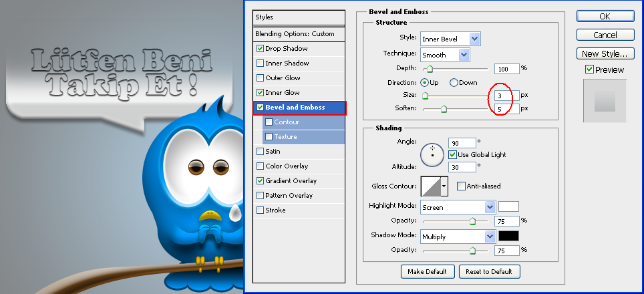Toggle the Inner Glow checkbox
Image resolution: width=644 pixels, height=294 pixels.
[260, 93]
